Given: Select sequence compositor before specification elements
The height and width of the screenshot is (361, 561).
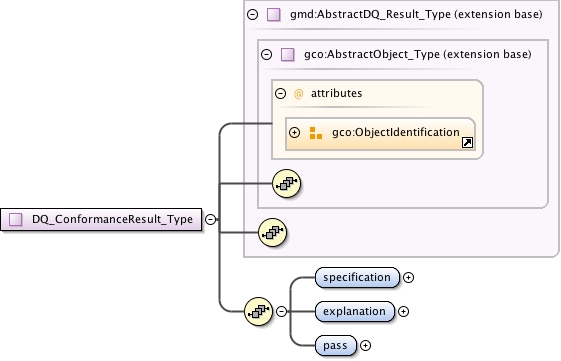Looking at the screenshot, I should click(258, 311).
